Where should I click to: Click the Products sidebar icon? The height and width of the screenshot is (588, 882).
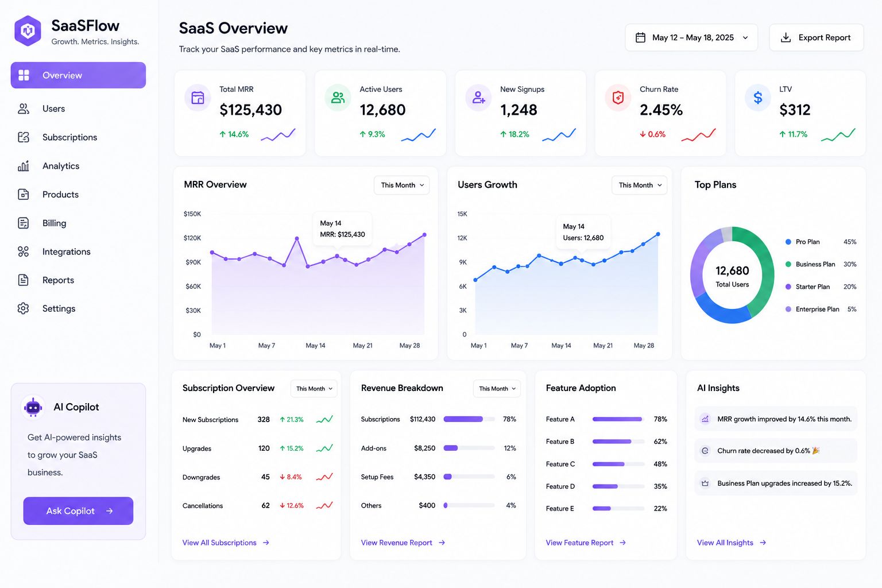(24, 194)
